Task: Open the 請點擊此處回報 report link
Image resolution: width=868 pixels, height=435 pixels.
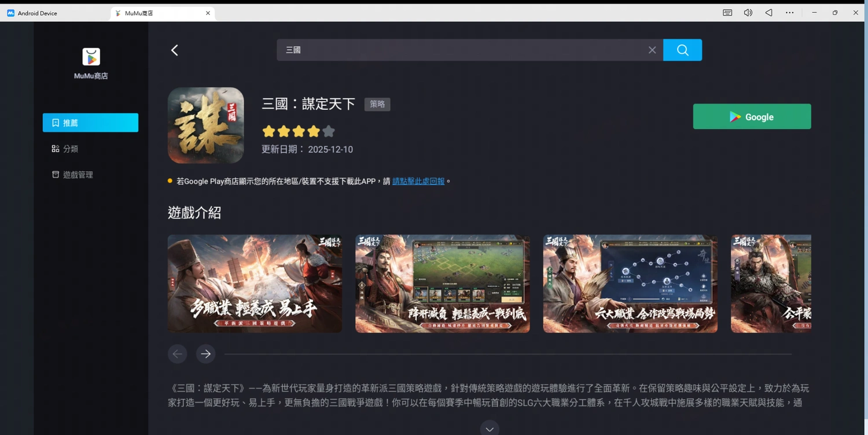Action: coord(419,181)
